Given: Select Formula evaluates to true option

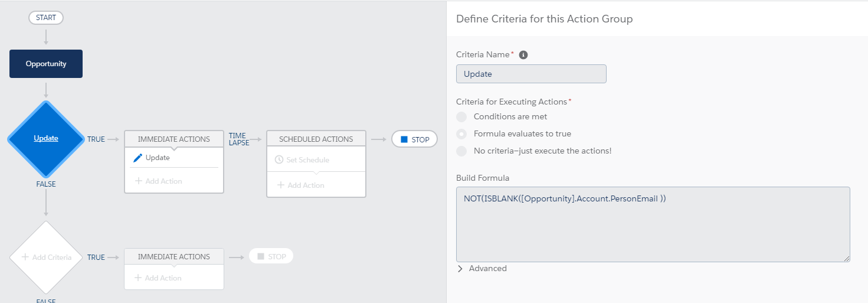Looking at the screenshot, I should point(461,133).
